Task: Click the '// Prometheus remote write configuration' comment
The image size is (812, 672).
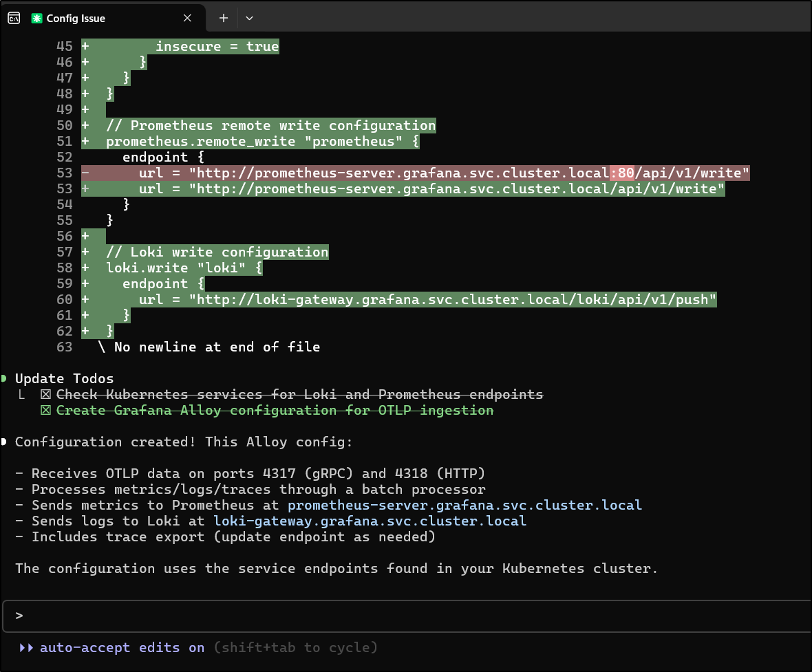Action: point(271,125)
